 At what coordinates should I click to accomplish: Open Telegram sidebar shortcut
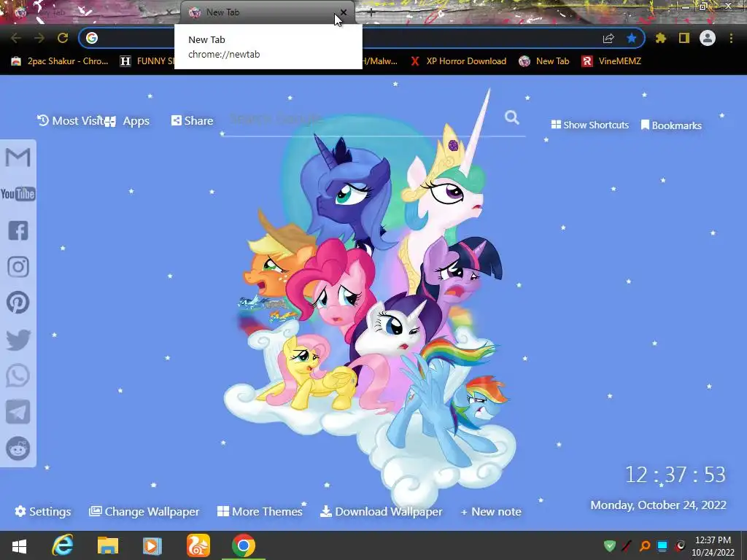pyautogui.click(x=18, y=412)
